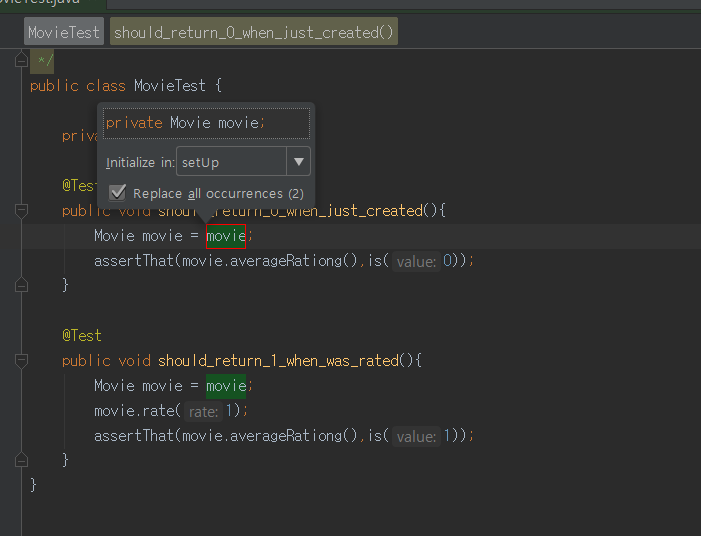Viewport: 701px width, 536px height.
Task: Click 'Movie movie =' in first test method
Action: 146,236
